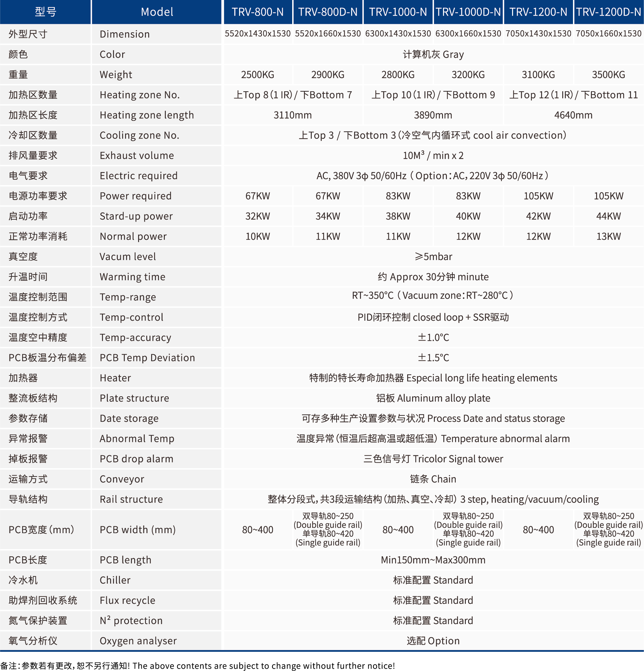Viewport: 644px width, 671px height.
Task: Click the 3200KG weight cell
Action: pyautogui.click(x=468, y=75)
